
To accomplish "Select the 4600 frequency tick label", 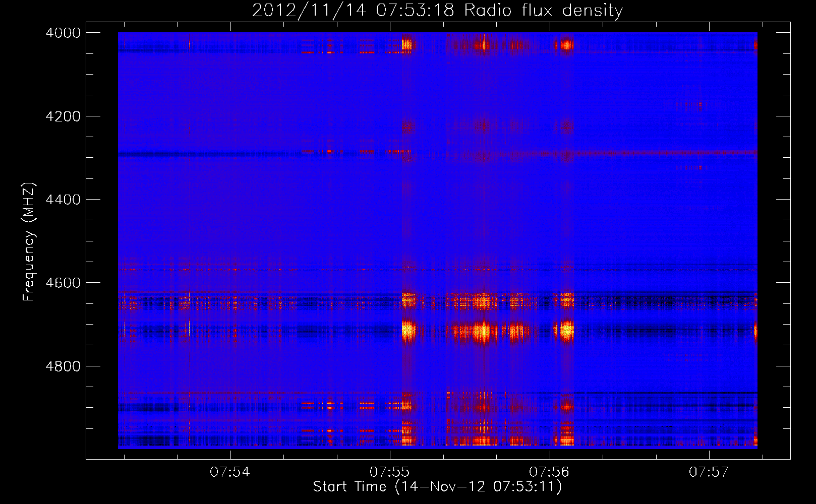I will 63,283.
